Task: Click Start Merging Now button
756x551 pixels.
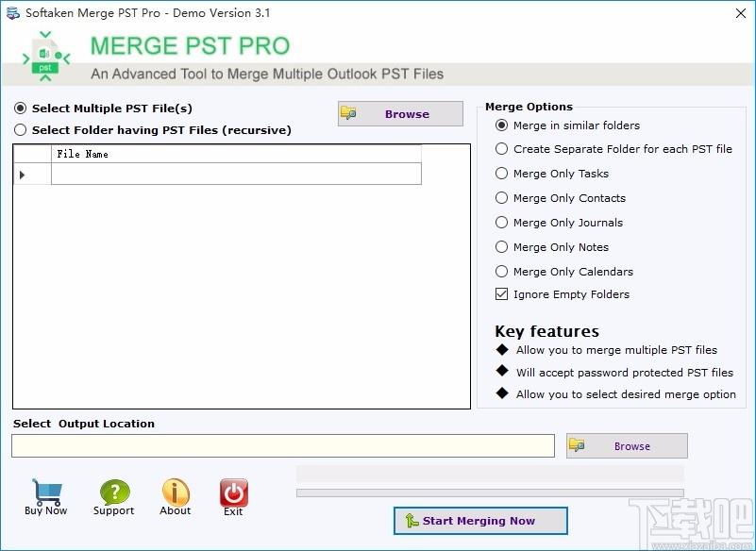Action: coord(480,521)
